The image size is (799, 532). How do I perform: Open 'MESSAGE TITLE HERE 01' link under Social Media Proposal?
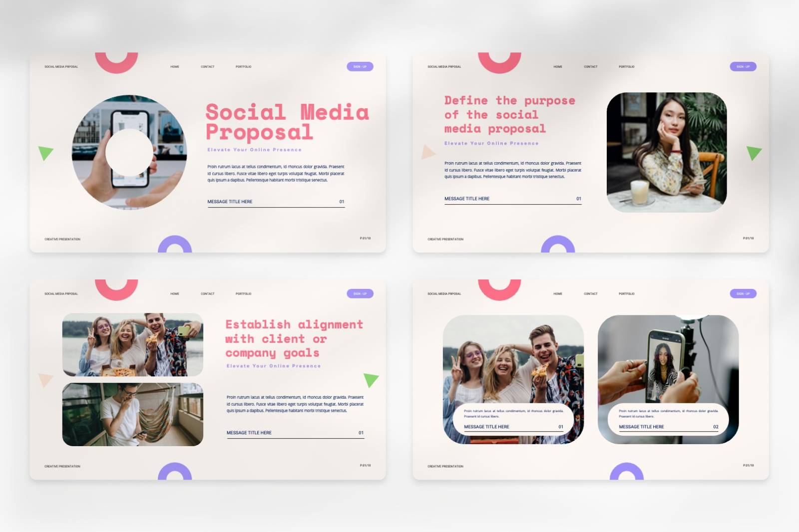tap(230, 201)
